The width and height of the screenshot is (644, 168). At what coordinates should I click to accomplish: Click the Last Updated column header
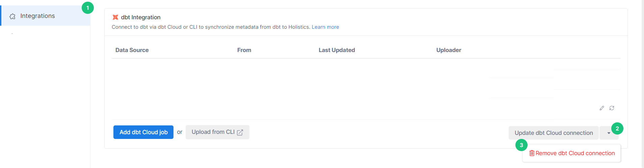[x=337, y=50]
